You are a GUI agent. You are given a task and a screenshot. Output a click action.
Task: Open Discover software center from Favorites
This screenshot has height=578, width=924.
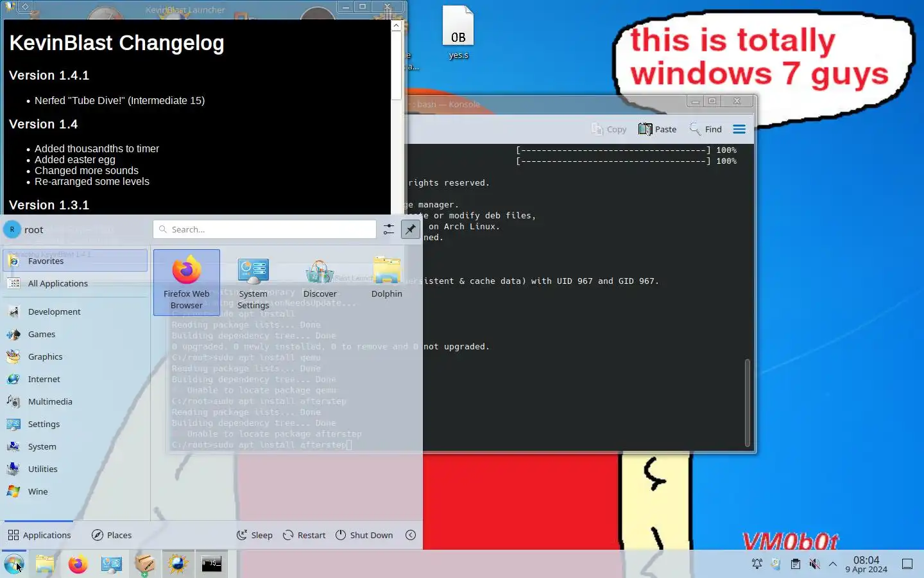[x=320, y=283]
